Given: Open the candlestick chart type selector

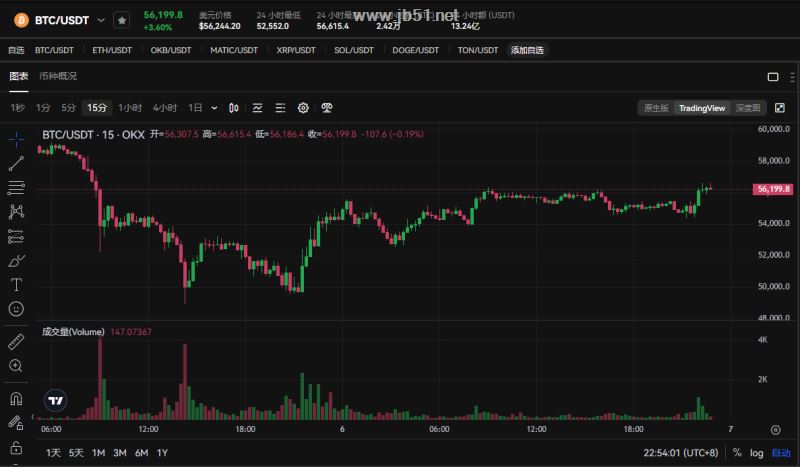Looking at the screenshot, I should click(x=234, y=108).
